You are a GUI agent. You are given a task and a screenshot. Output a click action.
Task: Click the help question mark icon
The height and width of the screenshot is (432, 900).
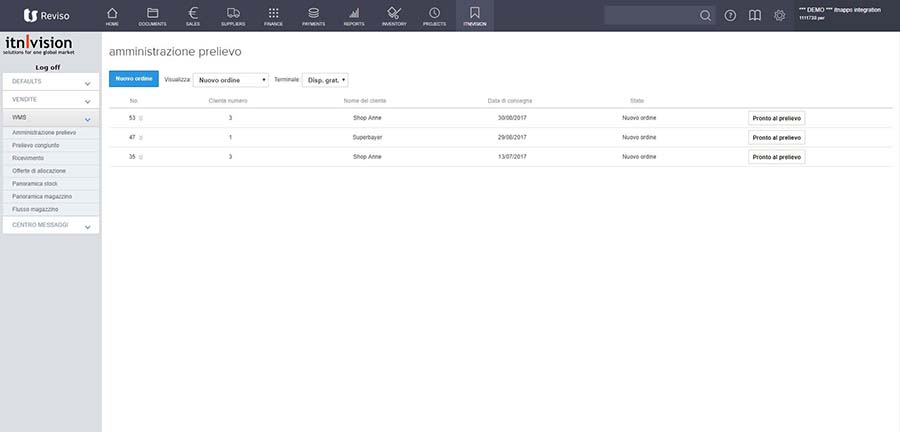730,15
